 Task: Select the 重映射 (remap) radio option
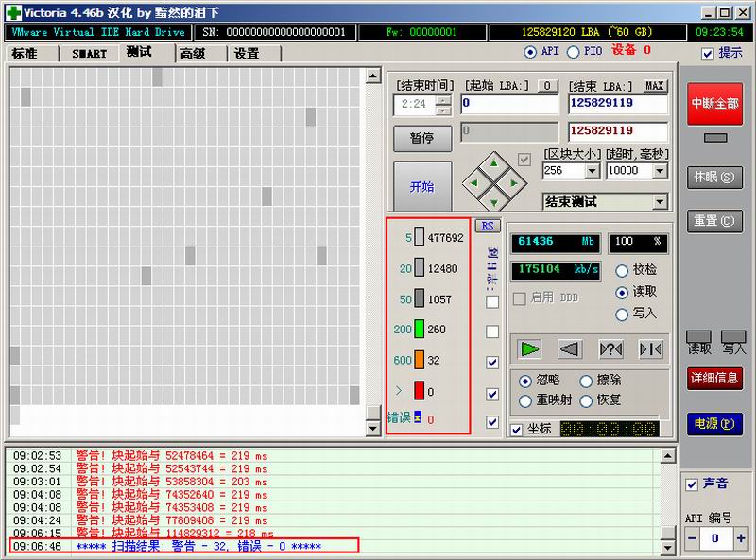pyautogui.click(x=525, y=400)
